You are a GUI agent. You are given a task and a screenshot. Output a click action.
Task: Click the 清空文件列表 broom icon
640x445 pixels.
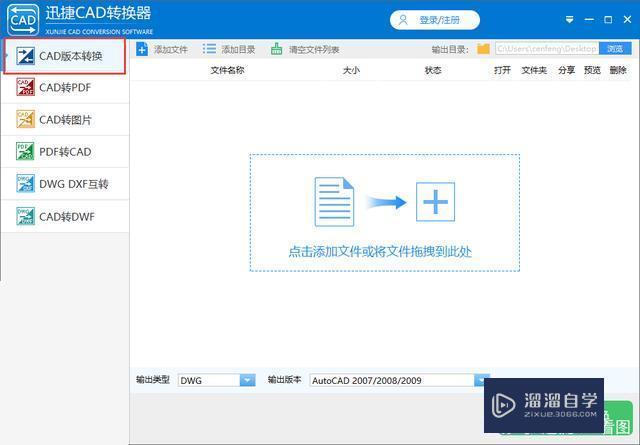pyautogui.click(x=276, y=49)
